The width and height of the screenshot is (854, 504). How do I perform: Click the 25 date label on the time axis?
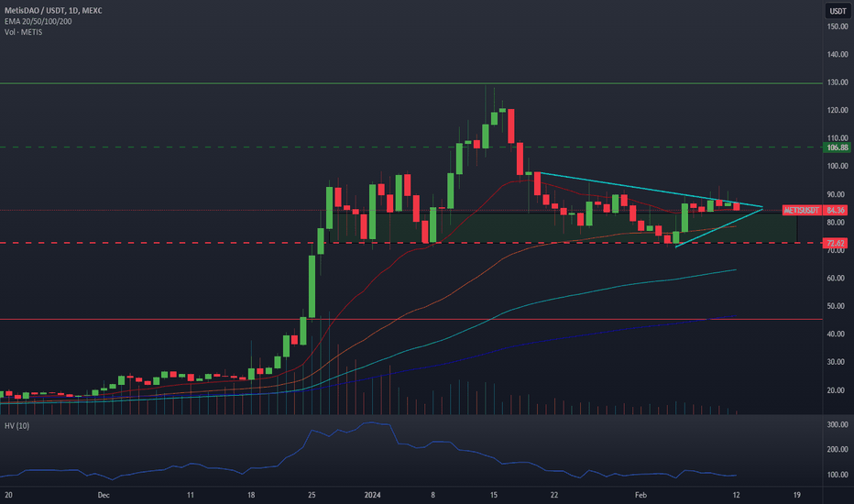tap(312, 495)
